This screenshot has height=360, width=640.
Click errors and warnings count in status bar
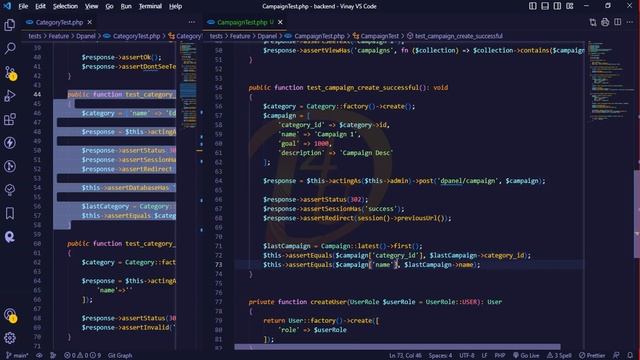click(x=82, y=356)
